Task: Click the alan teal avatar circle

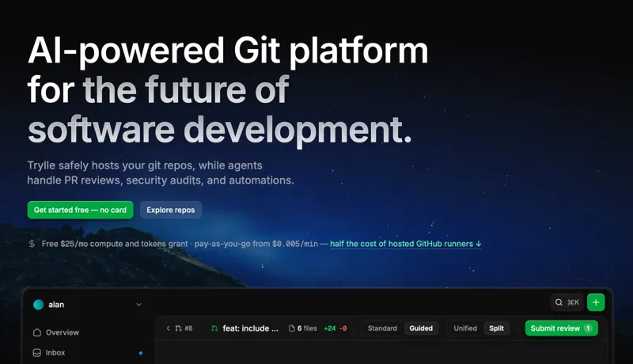Action: click(x=38, y=305)
